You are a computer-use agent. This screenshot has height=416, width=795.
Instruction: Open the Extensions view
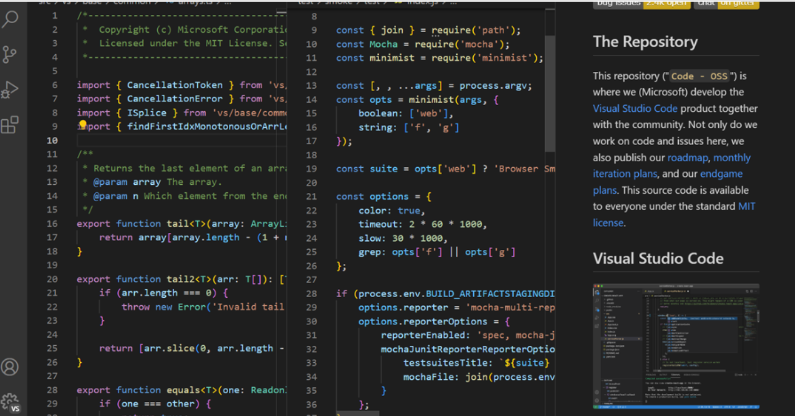point(11,125)
